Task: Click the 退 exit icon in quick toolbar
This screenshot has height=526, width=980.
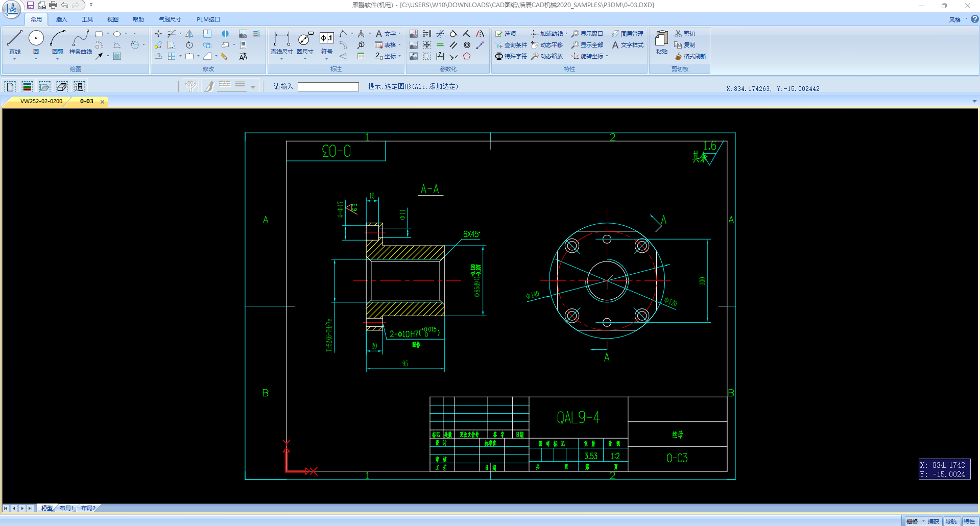Action: coord(79,86)
